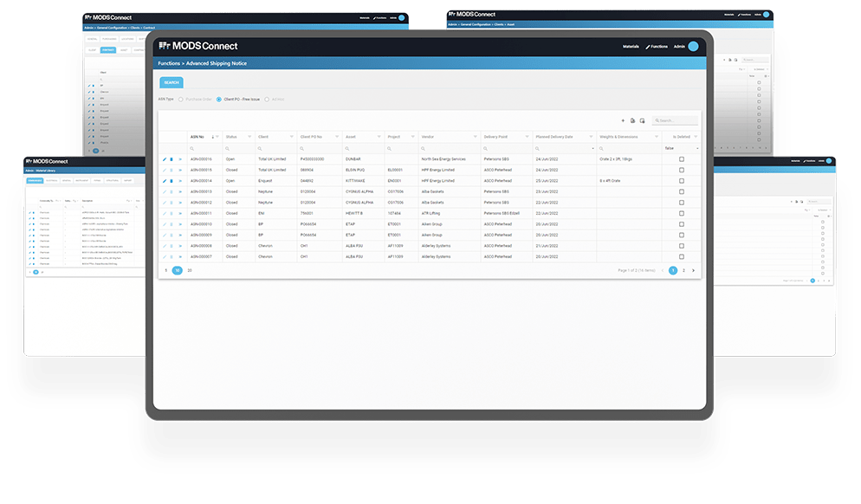Click the arrow icon for ASN-000008
Image resolution: width=861 pixels, height=504 pixels.
180,246
